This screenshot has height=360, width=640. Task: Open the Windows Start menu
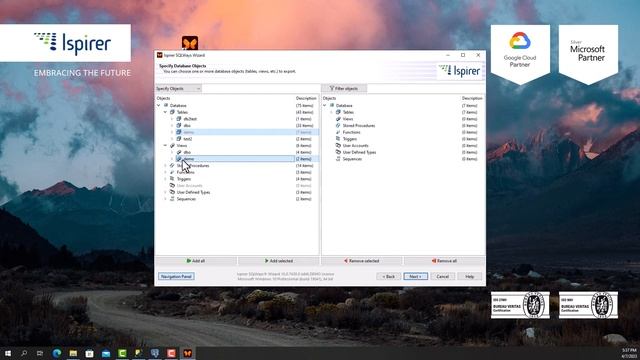click(x=8, y=353)
